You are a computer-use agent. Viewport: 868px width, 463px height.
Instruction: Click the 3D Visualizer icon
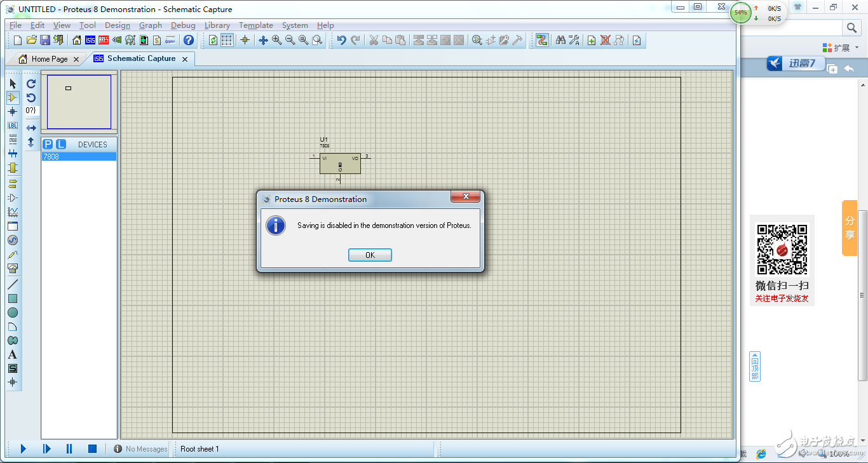pos(117,40)
